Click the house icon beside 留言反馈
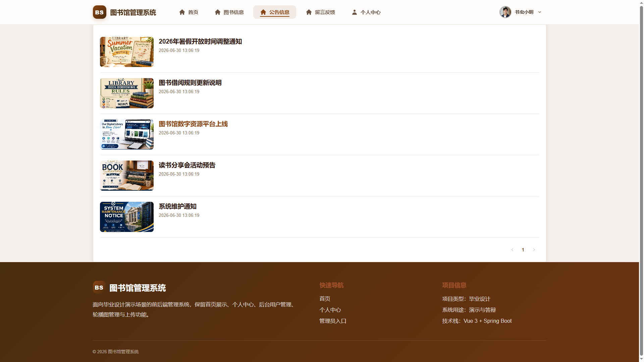644x362 pixels. [x=309, y=12]
